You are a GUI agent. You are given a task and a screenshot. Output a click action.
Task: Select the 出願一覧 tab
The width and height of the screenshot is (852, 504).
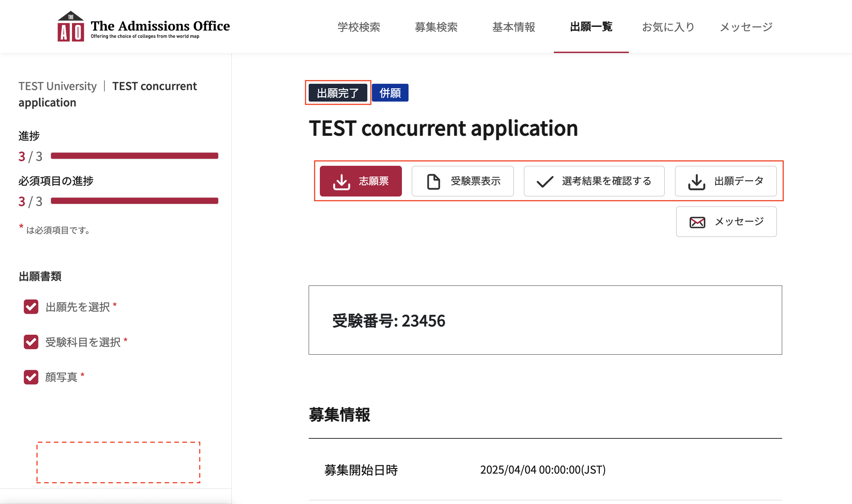[591, 27]
